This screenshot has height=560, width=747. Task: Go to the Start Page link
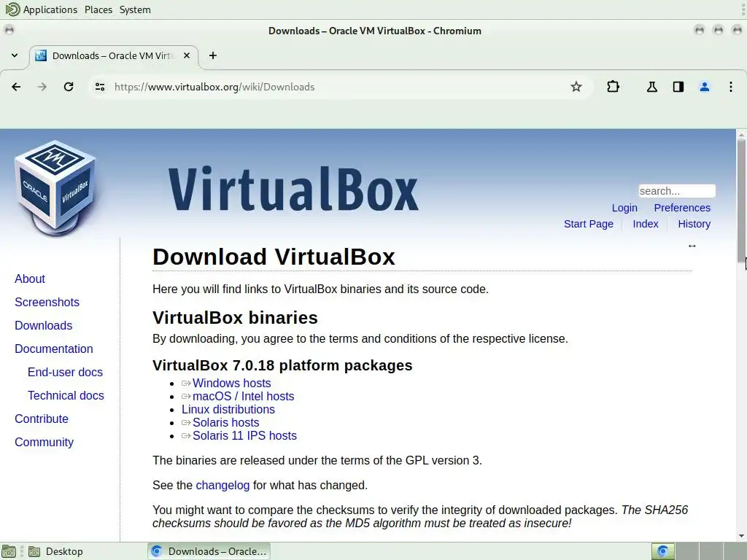tap(589, 224)
